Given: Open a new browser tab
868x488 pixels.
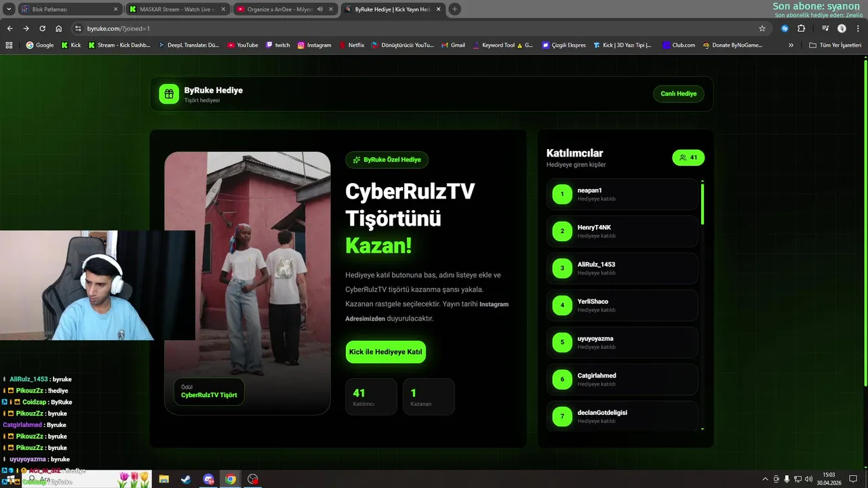Looking at the screenshot, I should (x=454, y=9).
